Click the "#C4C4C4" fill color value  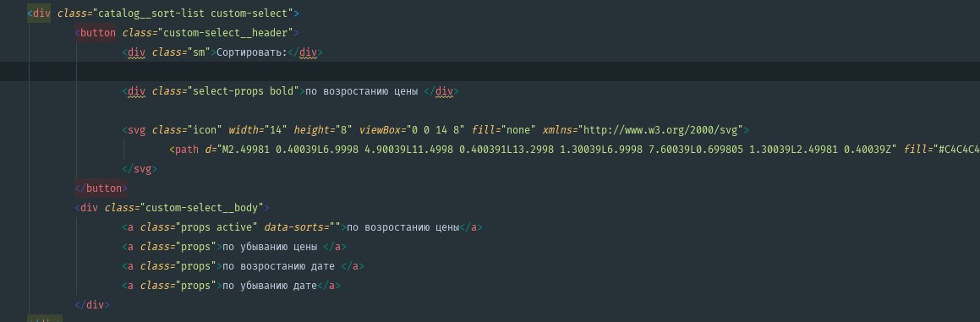[959, 150]
